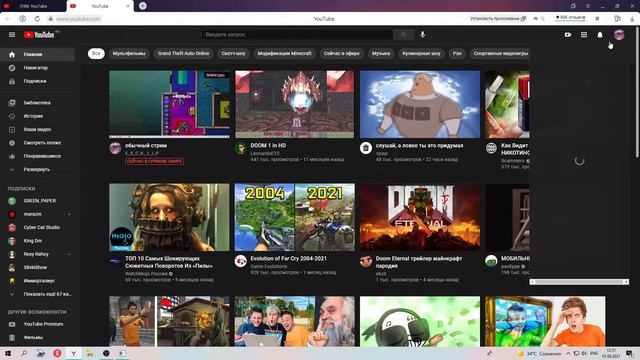Open GREEN_PAPER channel subscription
640x360 pixels.
click(x=38, y=201)
